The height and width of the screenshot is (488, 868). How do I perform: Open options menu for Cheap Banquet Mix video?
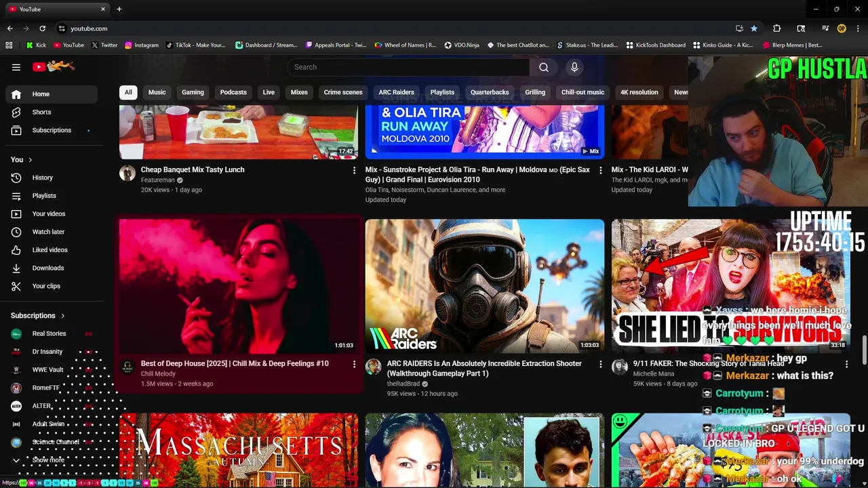(354, 171)
